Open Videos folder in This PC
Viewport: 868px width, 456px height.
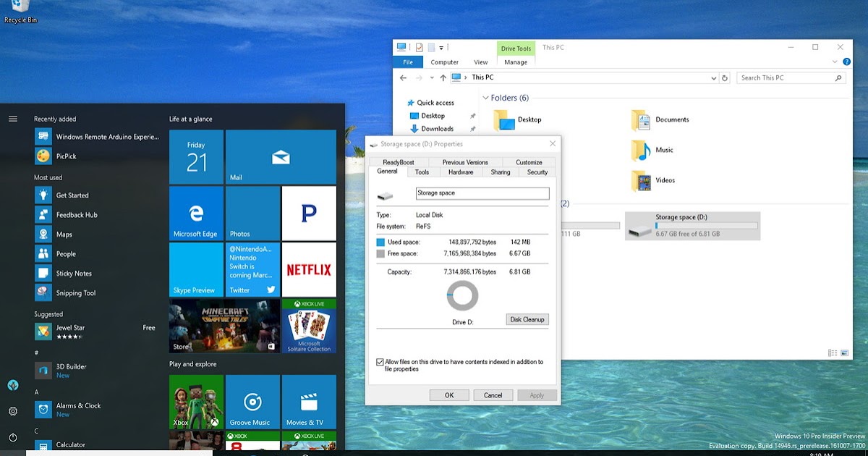click(x=653, y=180)
